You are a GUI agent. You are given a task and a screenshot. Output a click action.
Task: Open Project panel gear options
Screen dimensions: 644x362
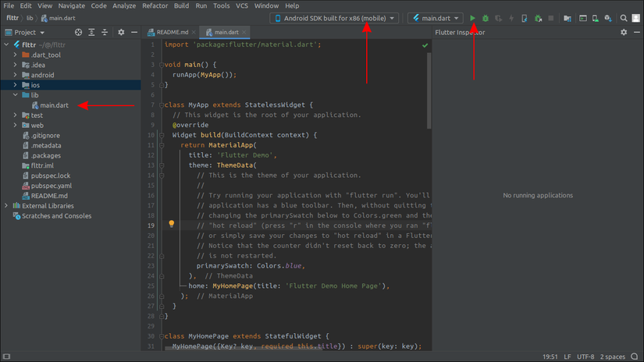click(x=121, y=32)
